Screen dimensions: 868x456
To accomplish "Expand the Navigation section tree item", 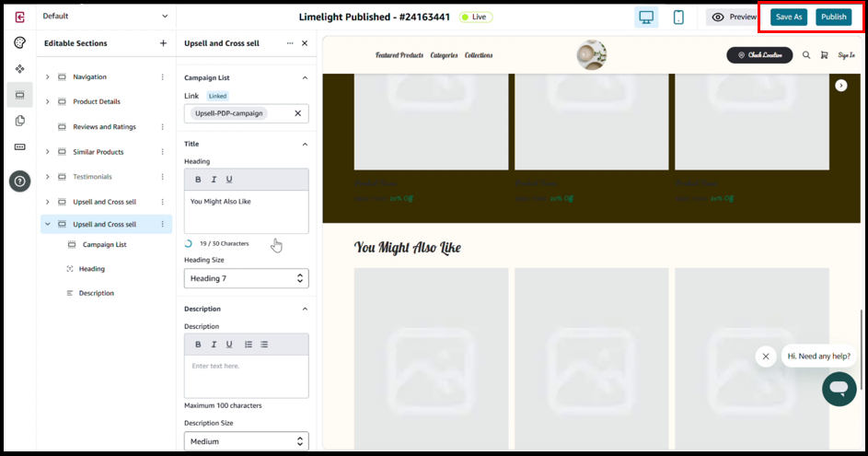I will point(48,77).
